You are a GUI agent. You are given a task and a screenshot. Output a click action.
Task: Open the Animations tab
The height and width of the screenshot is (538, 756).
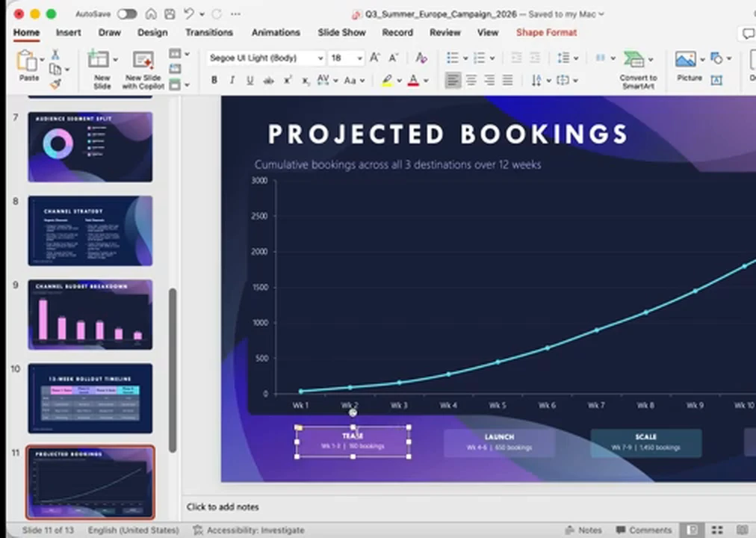276,33
